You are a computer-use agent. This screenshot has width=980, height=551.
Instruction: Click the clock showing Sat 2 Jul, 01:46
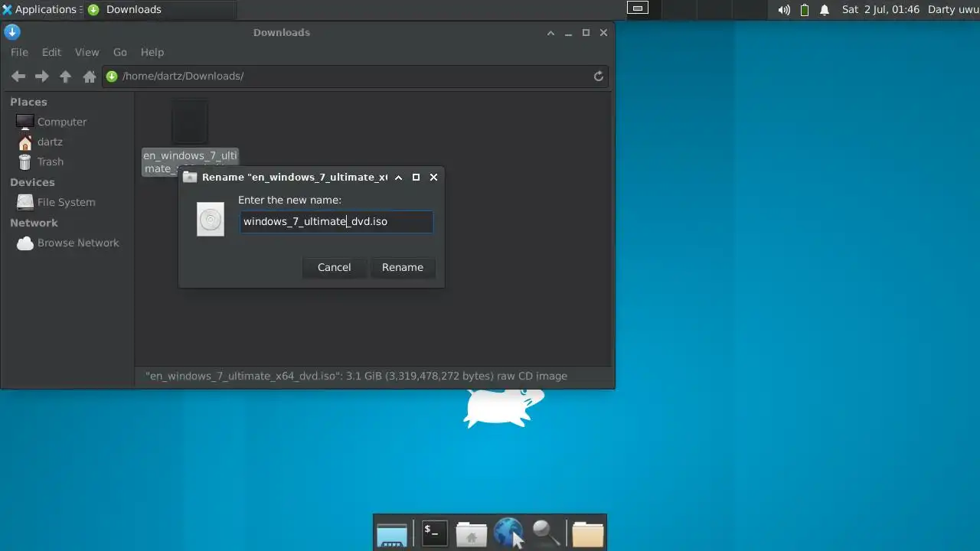point(880,9)
